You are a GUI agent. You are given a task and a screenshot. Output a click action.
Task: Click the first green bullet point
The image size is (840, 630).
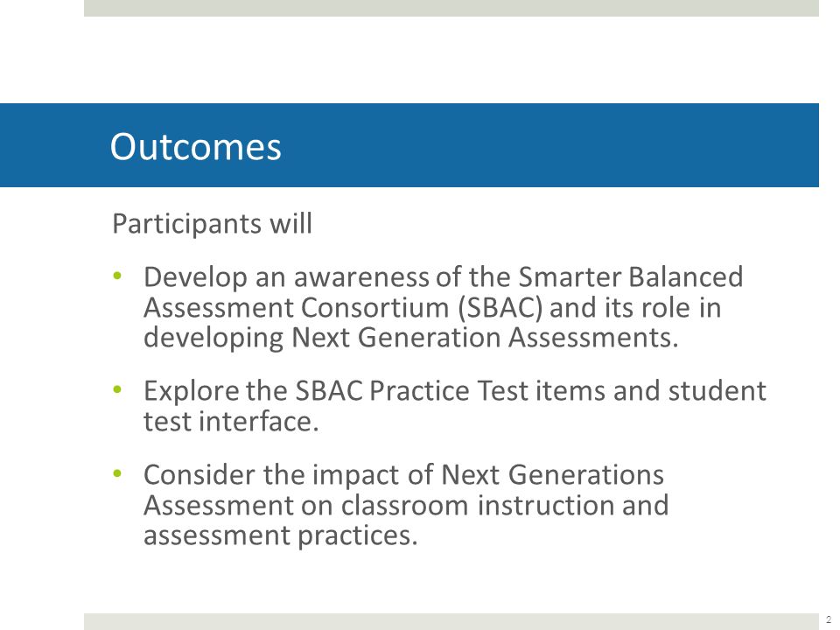pyautogui.click(x=117, y=276)
